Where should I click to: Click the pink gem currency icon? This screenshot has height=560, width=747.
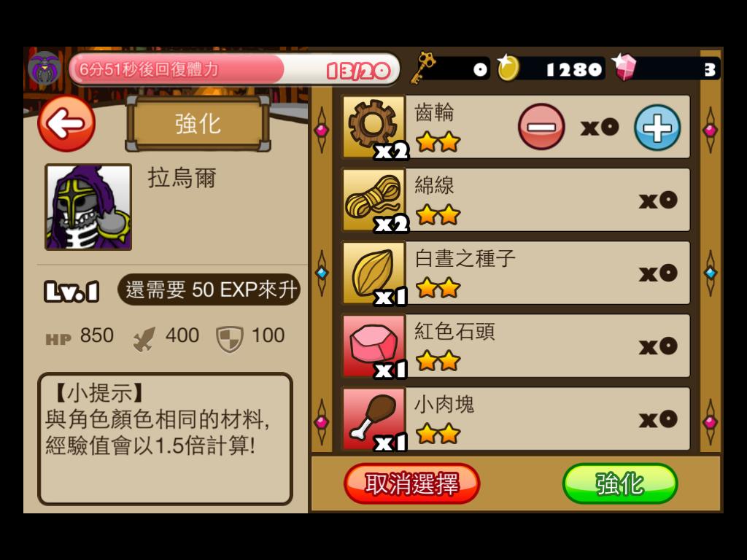click(624, 67)
